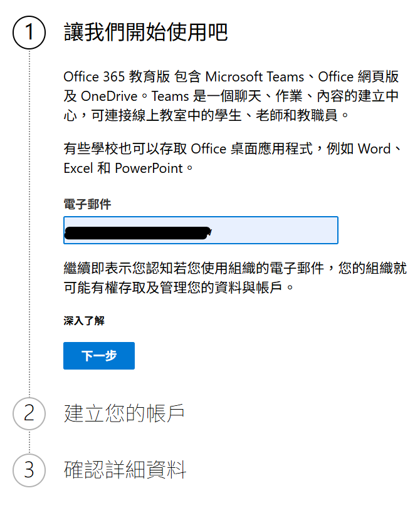Click the redacted email text in the field
Viewport: 420px width, 508px height.
coord(137,233)
